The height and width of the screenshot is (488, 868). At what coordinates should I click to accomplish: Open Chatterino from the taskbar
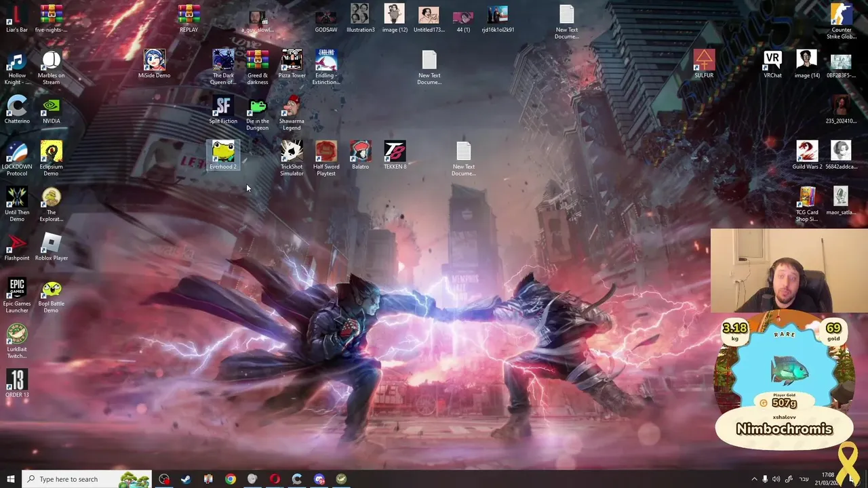[x=297, y=479]
